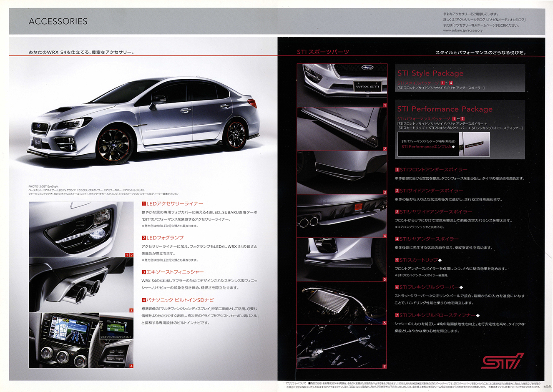Select the flexible tower bar engine bay photo

click(x=342, y=304)
